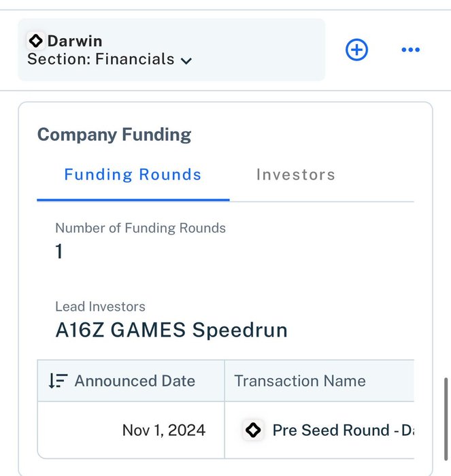Image resolution: width=451 pixels, height=476 pixels.
Task: Open the three-dot more options menu
Action: pos(410,50)
